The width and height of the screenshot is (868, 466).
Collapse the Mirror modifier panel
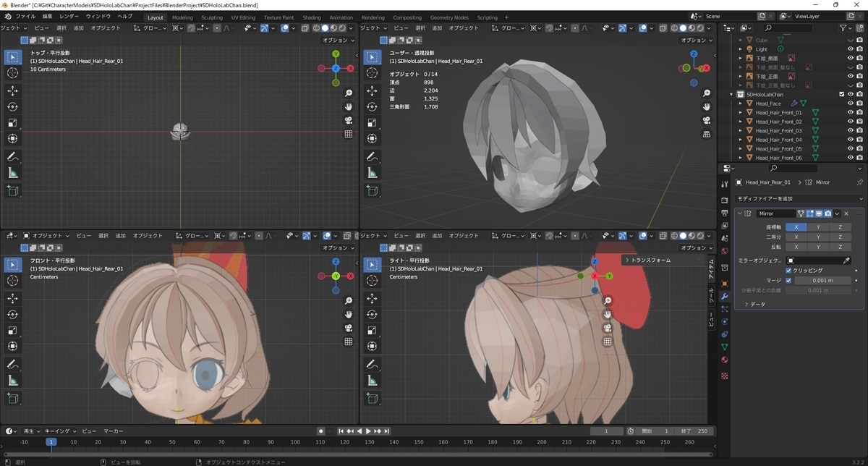click(x=739, y=213)
